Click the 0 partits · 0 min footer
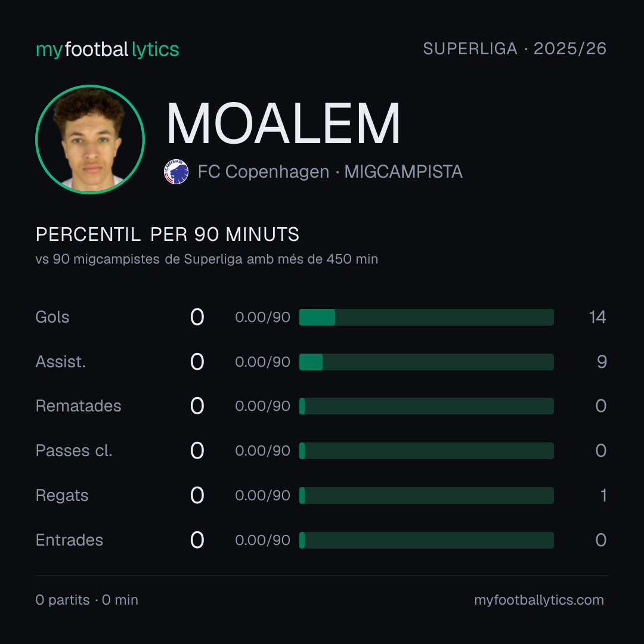The width and height of the screenshot is (644, 644). tap(86, 600)
